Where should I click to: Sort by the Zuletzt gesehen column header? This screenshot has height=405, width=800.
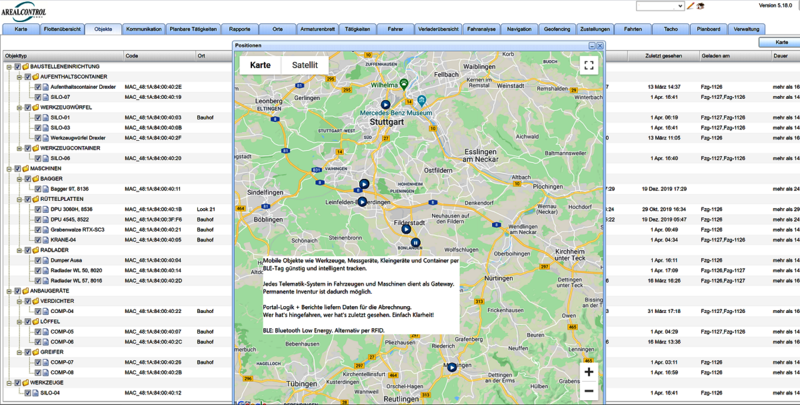coord(663,56)
